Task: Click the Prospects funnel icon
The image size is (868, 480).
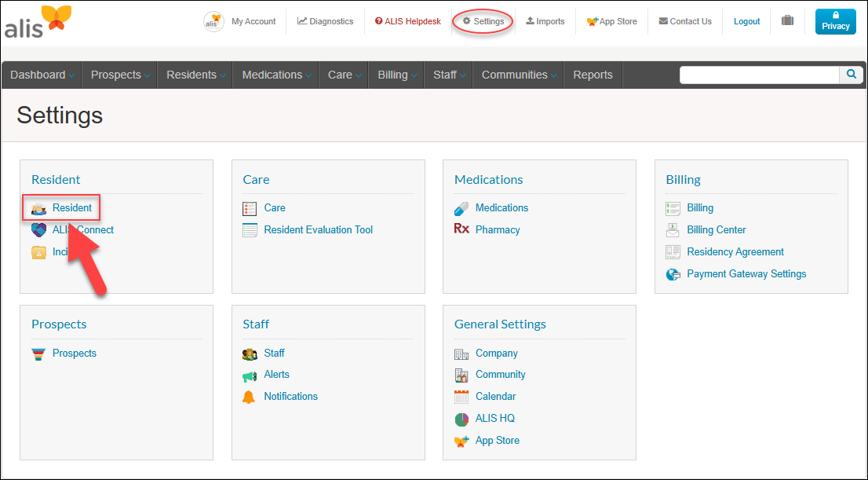Action: point(38,354)
